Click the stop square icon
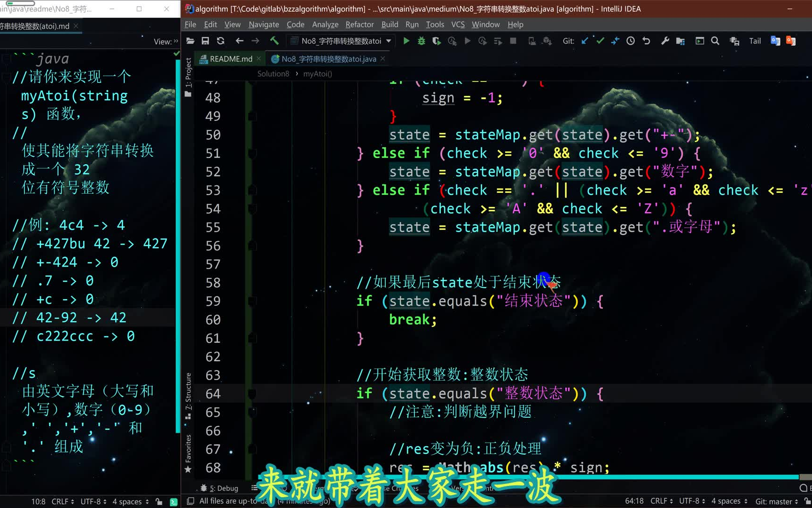The height and width of the screenshot is (508, 812). pos(513,41)
